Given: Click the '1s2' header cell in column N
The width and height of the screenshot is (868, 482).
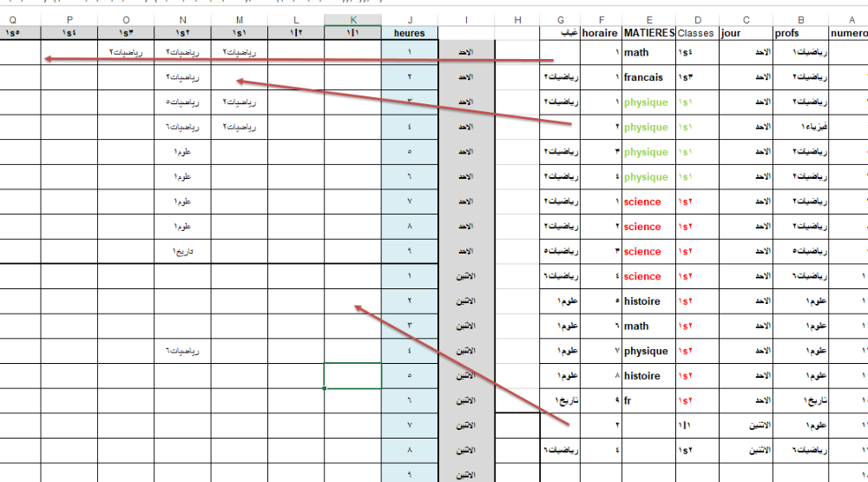Looking at the screenshot, I should 182,33.
